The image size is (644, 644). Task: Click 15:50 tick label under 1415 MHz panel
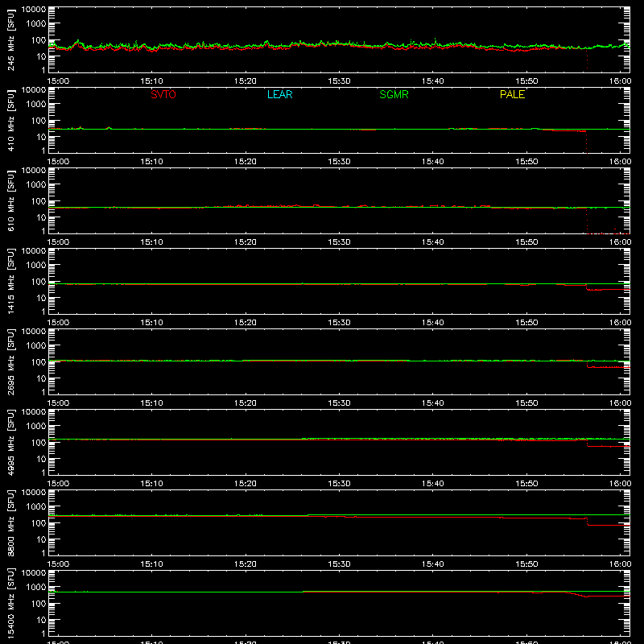click(x=526, y=323)
